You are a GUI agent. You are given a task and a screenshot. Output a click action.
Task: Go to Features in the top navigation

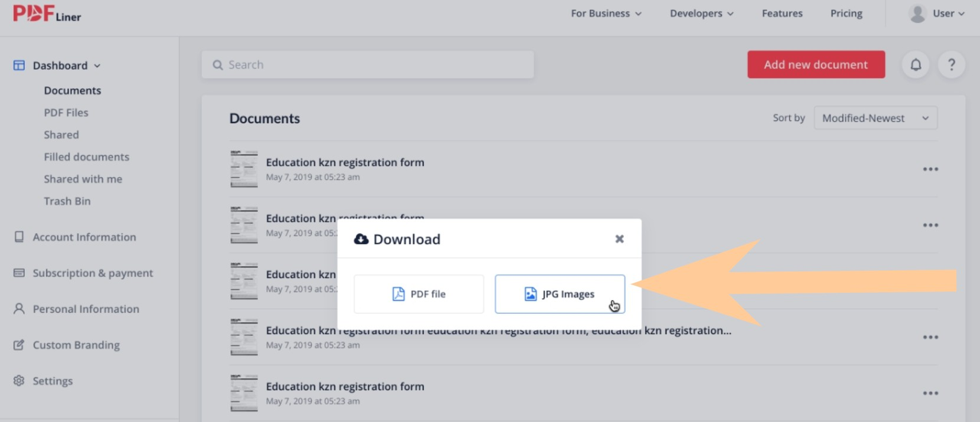(x=782, y=14)
